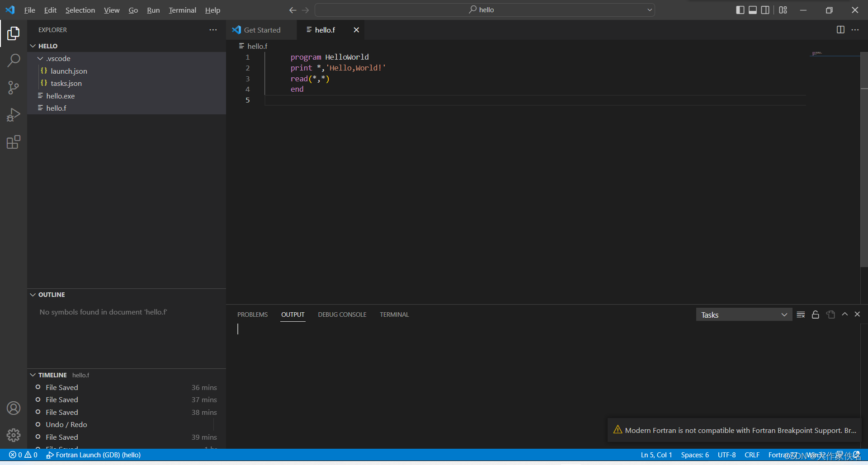Switch to the Get Started tab
The height and width of the screenshot is (465, 868).
point(262,30)
